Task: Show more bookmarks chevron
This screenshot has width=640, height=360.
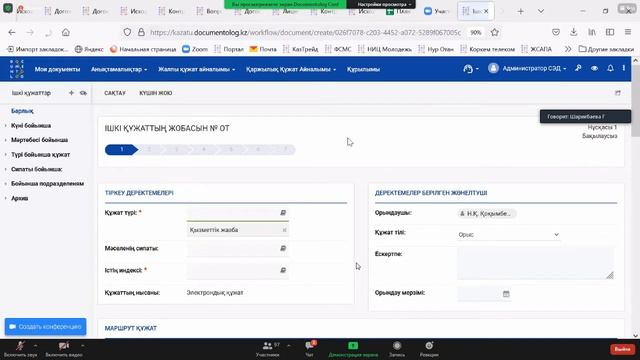Action: (568, 49)
